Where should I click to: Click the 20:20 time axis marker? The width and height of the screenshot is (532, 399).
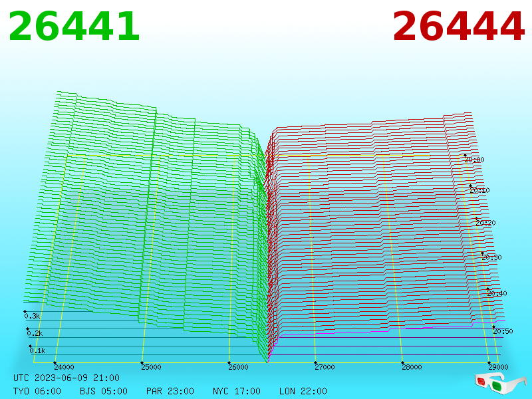[x=485, y=223]
